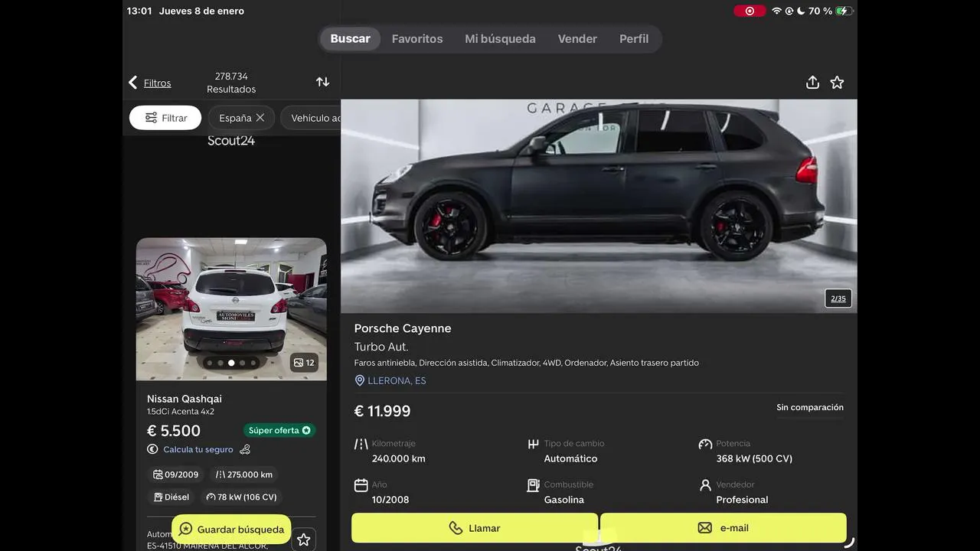Click the screen recording indicator

click(750, 11)
